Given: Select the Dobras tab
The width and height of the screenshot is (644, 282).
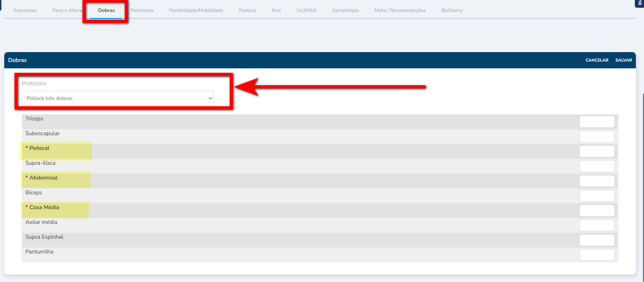Looking at the screenshot, I should tap(106, 10).
